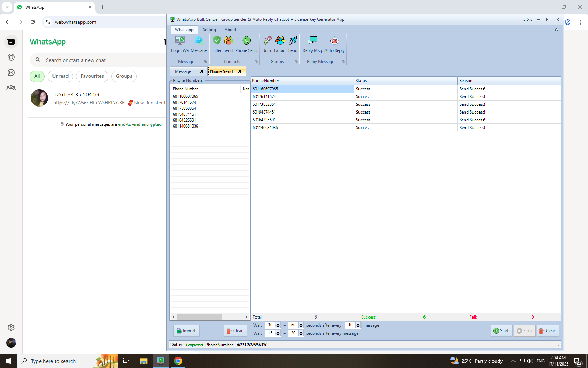
Task: Open a new Chrome tab
Action: tap(102, 7)
